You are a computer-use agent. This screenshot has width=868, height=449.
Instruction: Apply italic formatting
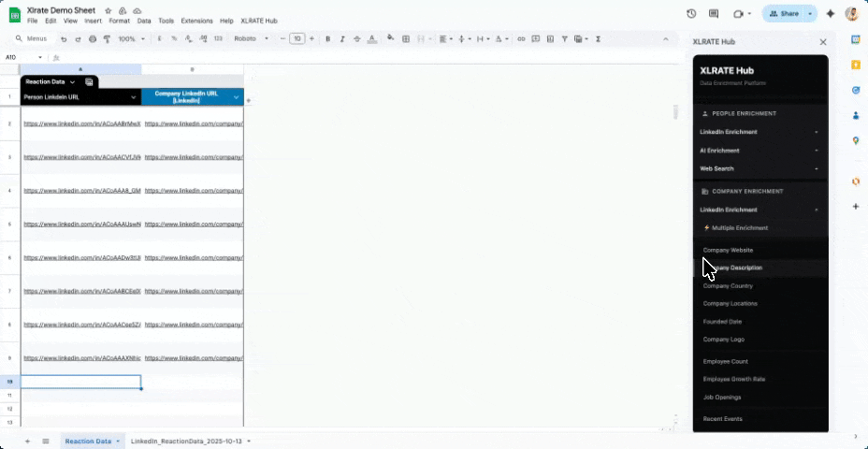pos(342,38)
